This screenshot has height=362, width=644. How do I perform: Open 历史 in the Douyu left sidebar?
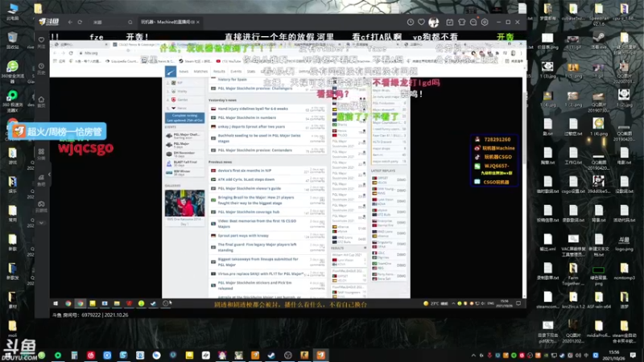pyautogui.click(x=42, y=68)
